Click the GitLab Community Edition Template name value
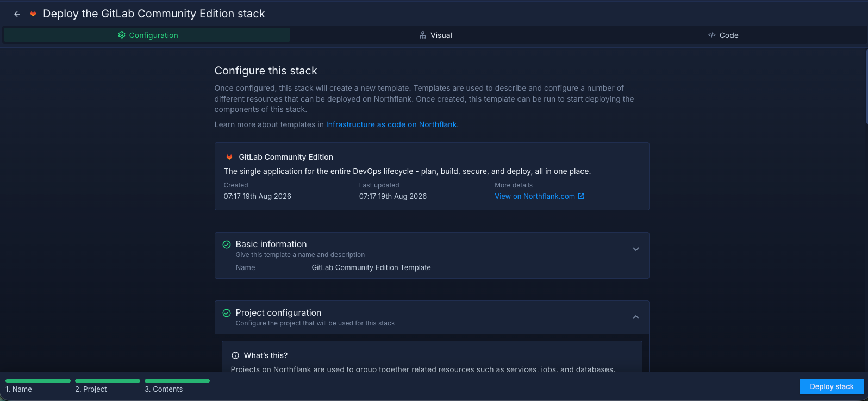The image size is (868, 401). [x=371, y=267]
